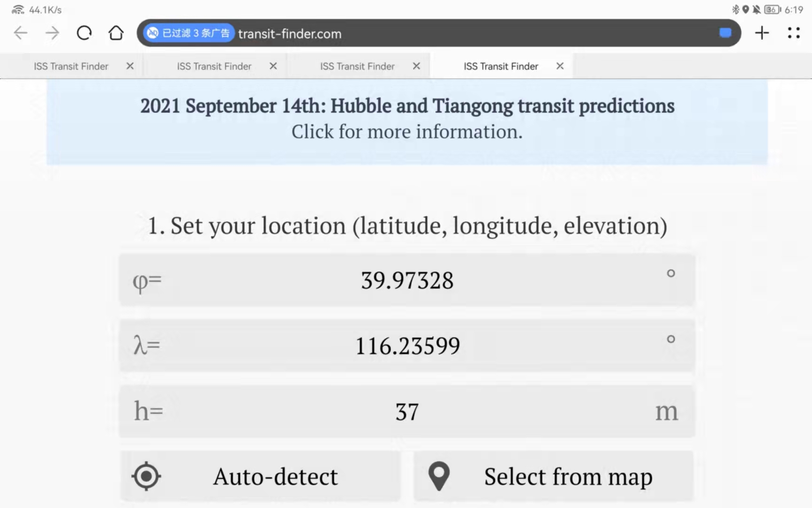Viewport: 812px width, 508px height.
Task: Switch to the third ISS Transit Finder tab
Action: [x=357, y=66]
